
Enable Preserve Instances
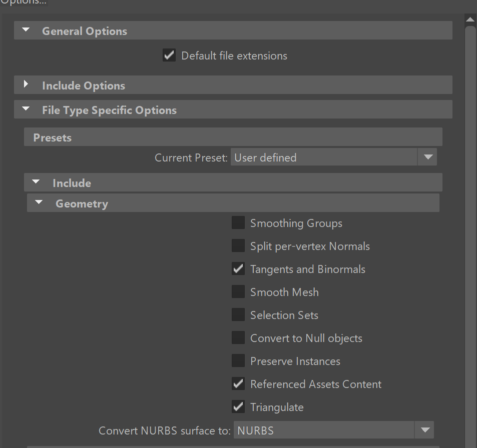(x=238, y=360)
